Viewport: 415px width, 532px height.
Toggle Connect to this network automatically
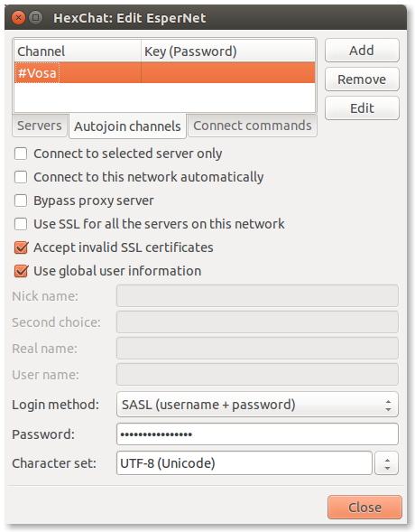click(x=21, y=177)
